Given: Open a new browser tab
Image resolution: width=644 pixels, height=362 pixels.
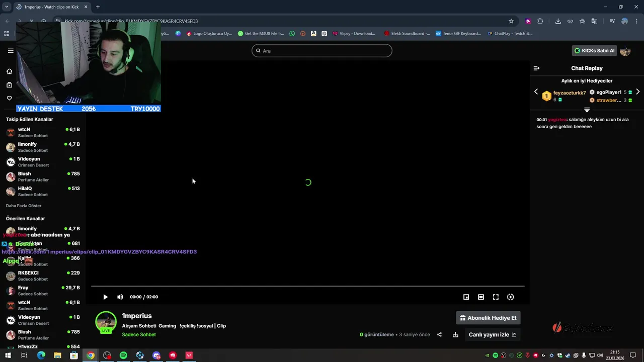Looking at the screenshot, I should pyautogui.click(x=98, y=7).
